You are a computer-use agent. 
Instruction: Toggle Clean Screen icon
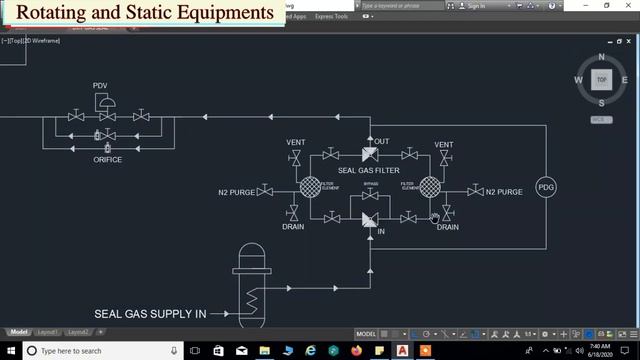point(622,334)
